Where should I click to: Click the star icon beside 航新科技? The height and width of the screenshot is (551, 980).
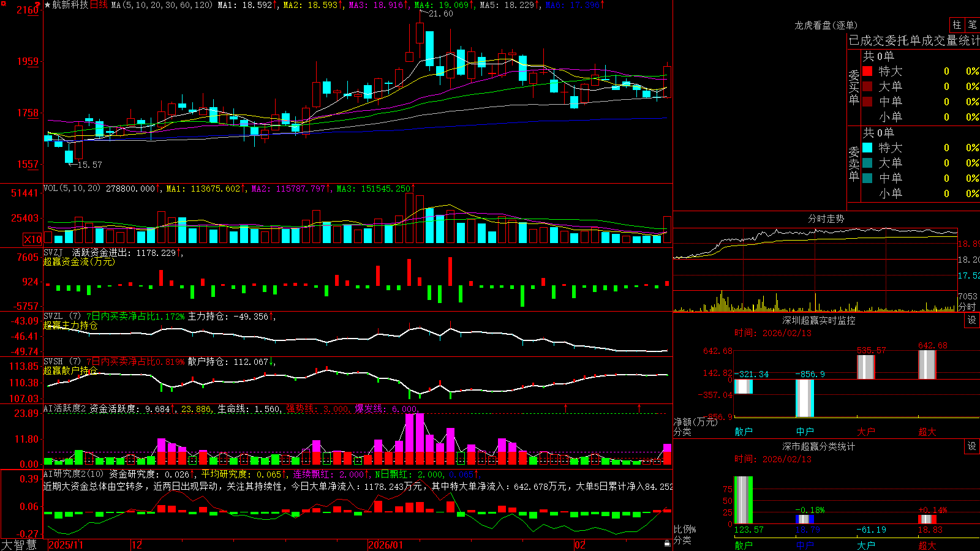[48, 5]
